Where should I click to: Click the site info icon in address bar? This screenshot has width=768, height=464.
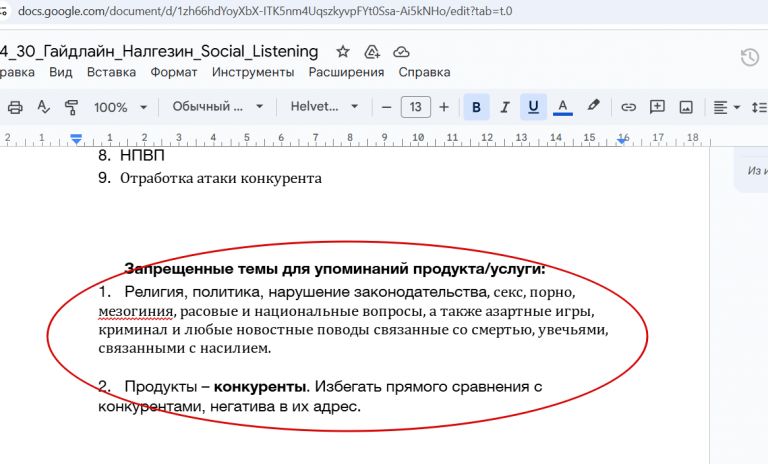3,11
